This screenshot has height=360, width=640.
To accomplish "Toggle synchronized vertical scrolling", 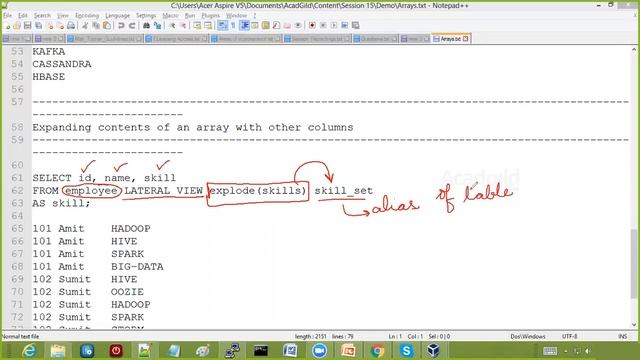I will [x=197, y=26].
